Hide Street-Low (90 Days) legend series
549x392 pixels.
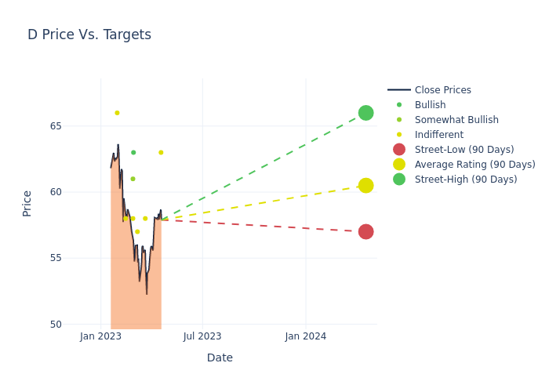(464, 150)
